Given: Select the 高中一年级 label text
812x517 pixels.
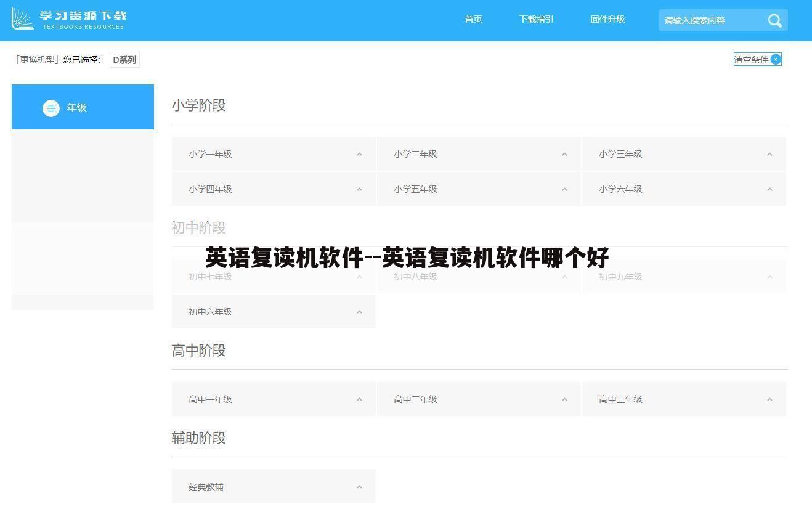Looking at the screenshot, I should 210,399.
